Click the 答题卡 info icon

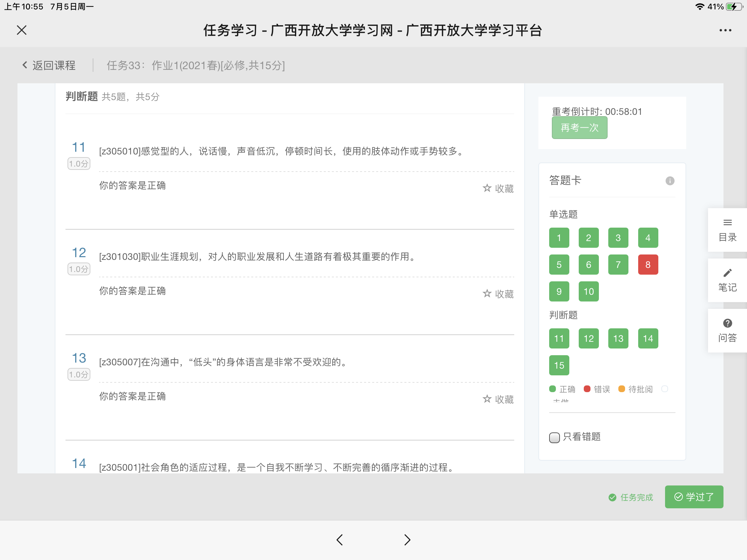pos(670,181)
